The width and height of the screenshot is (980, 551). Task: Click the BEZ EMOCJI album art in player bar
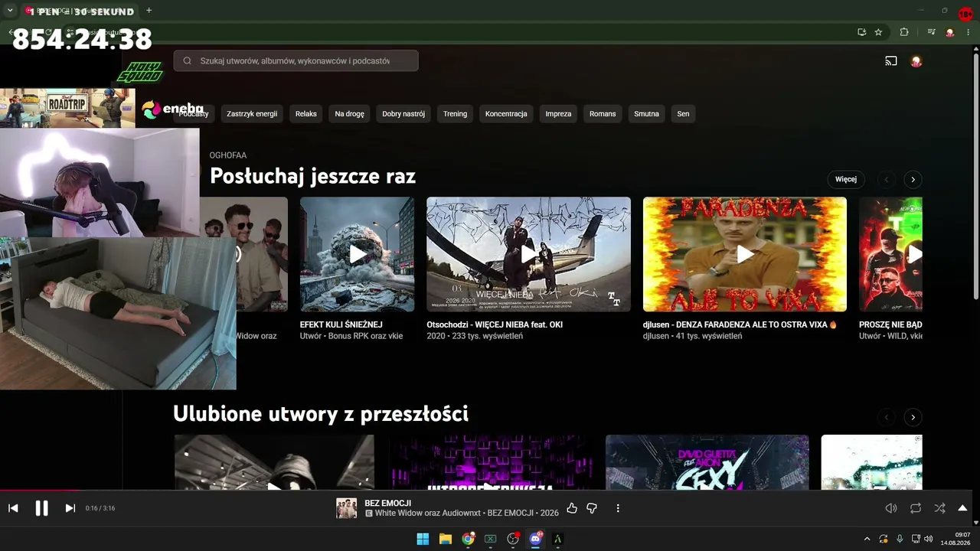tap(347, 508)
